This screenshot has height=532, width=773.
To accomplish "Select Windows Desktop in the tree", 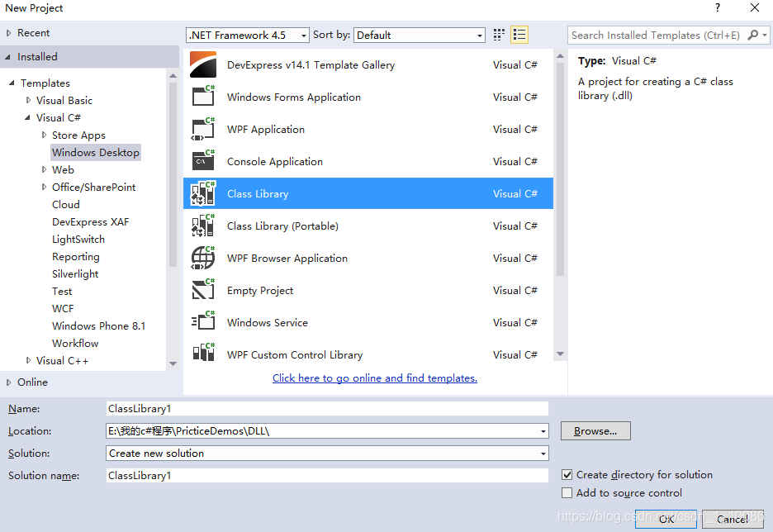I will (96, 152).
